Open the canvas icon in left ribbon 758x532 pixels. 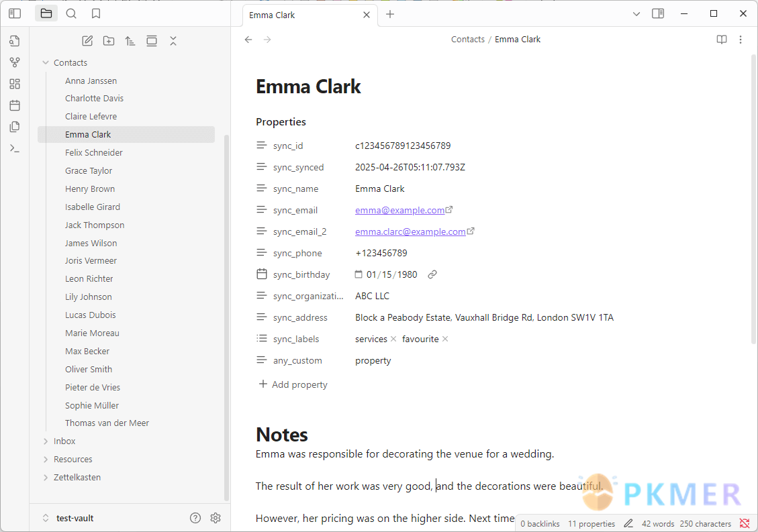pos(15,84)
